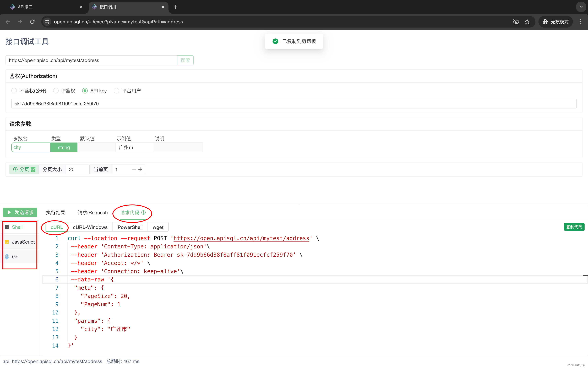Switch to 执行结果 tab

56,212
